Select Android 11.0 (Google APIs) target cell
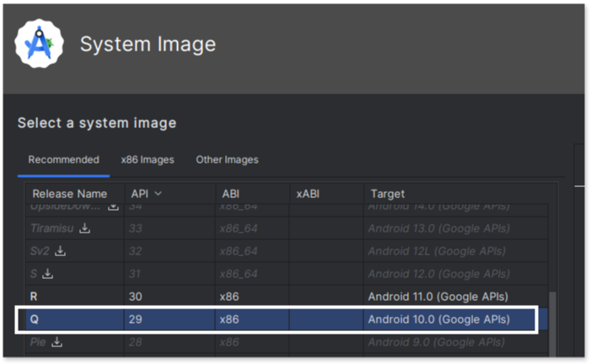This screenshot has height=364, width=591. click(438, 297)
